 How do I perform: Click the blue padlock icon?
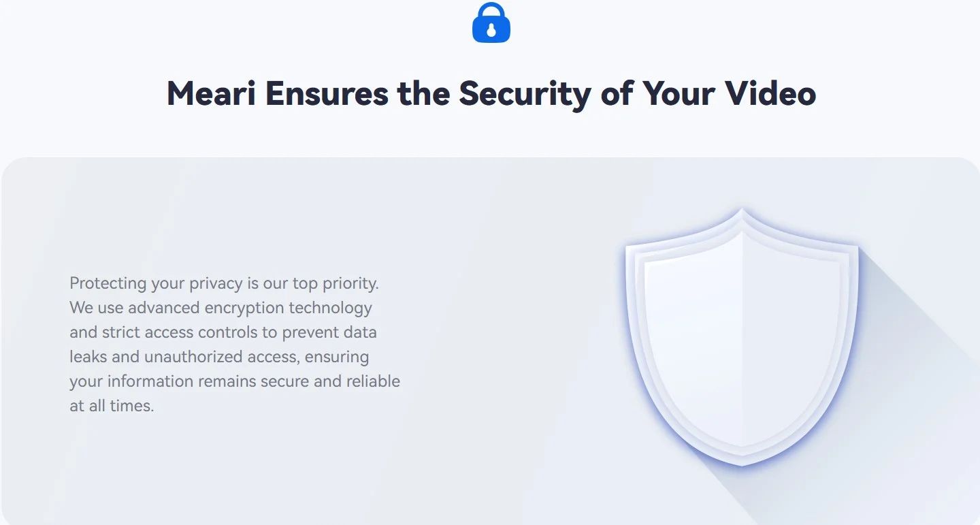(491, 23)
